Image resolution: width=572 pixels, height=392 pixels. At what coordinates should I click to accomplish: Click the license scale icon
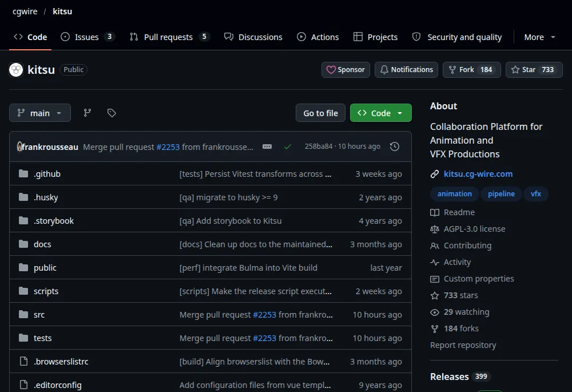pyautogui.click(x=435, y=229)
